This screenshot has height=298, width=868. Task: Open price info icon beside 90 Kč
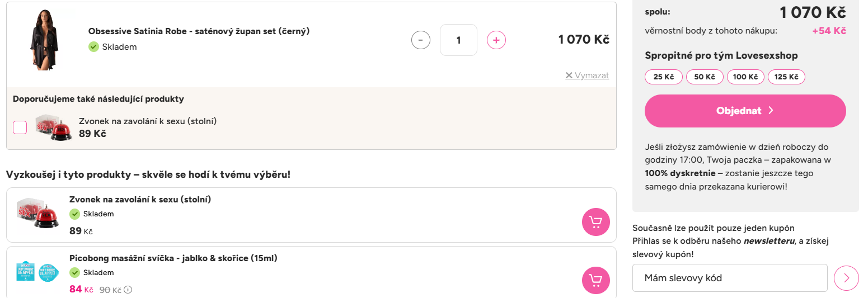(x=128, y=290)
